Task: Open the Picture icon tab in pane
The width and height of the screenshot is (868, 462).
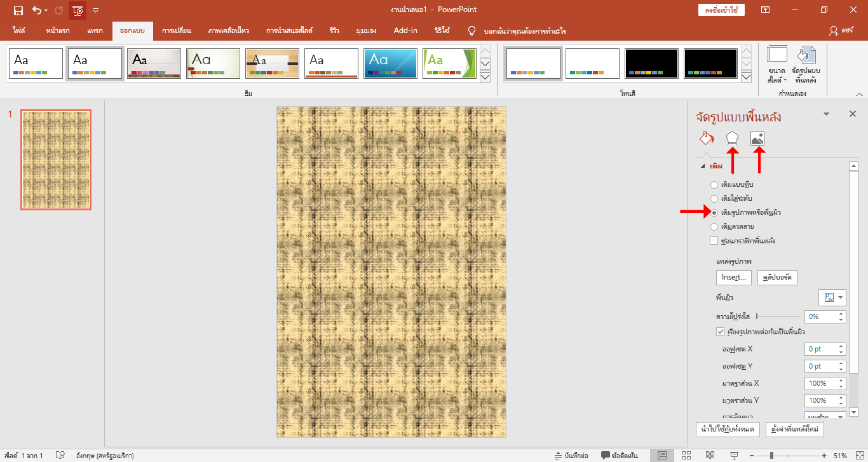Action: tap(757, 139)
